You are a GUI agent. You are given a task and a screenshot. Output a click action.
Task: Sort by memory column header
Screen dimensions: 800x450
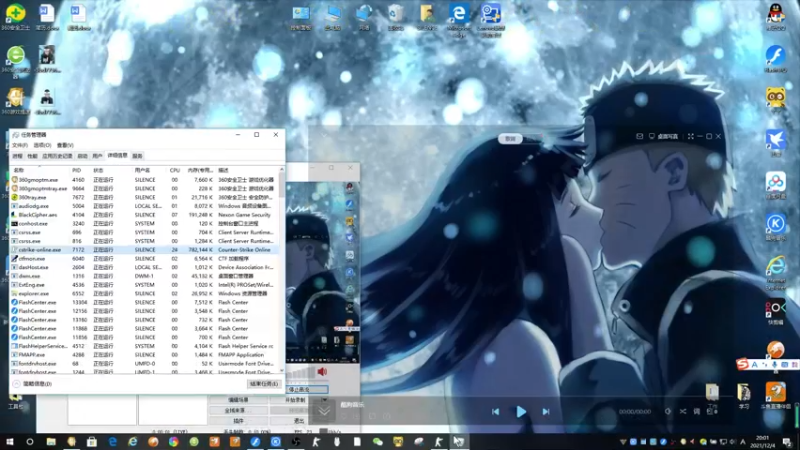(199, 170)
